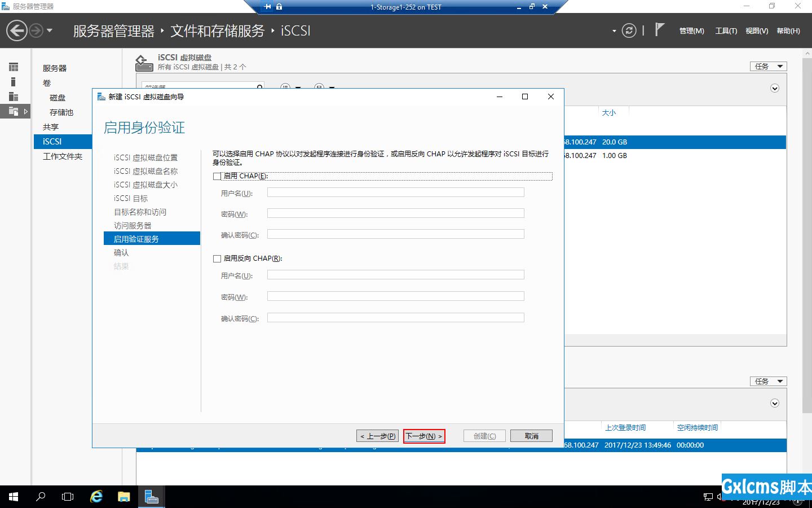Enable the 启用 CHAP checkbox
The width and height of the screenshot is (812, 508).
217,176
